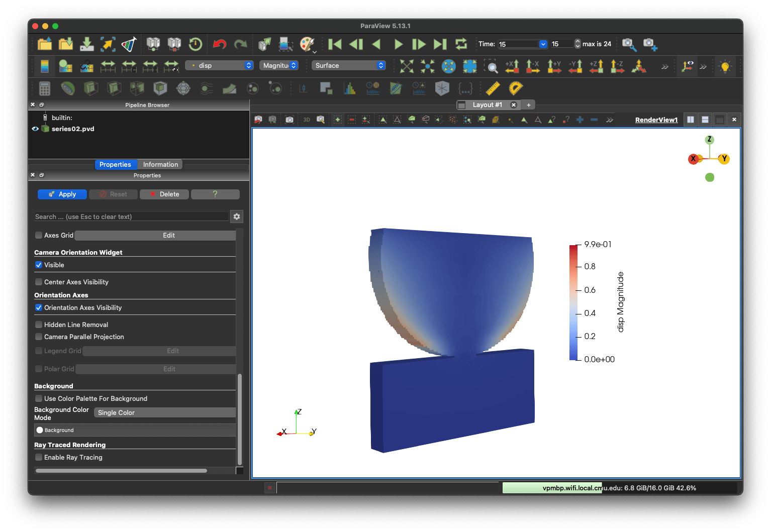Open the Surface representation dropdown

tap(349, 65)
